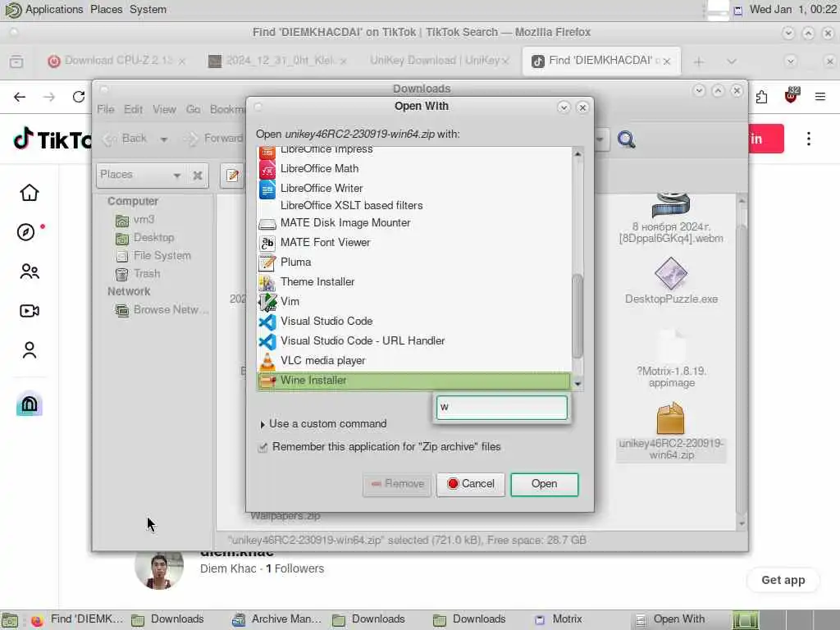Click the scroll down arrow of application list
This screenshot has width=840, height=630.
(x=577, y=384)
